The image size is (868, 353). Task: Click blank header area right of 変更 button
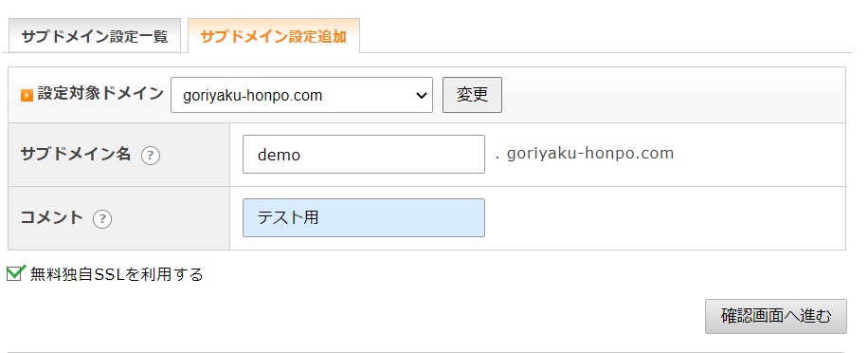coord(673,95)
